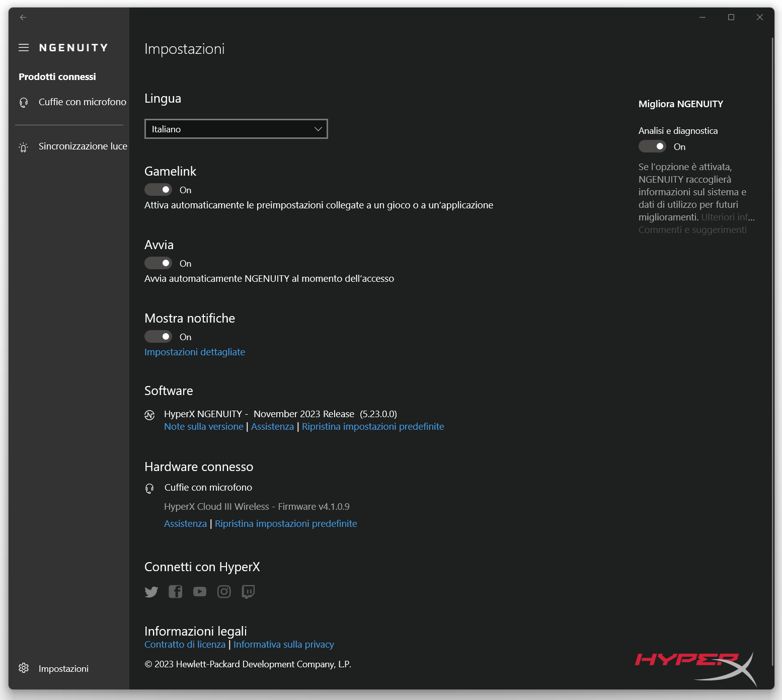Open Impostazioni dettagliate link
This screenshot has width=782, height=700.
click(x=195, y=352)
